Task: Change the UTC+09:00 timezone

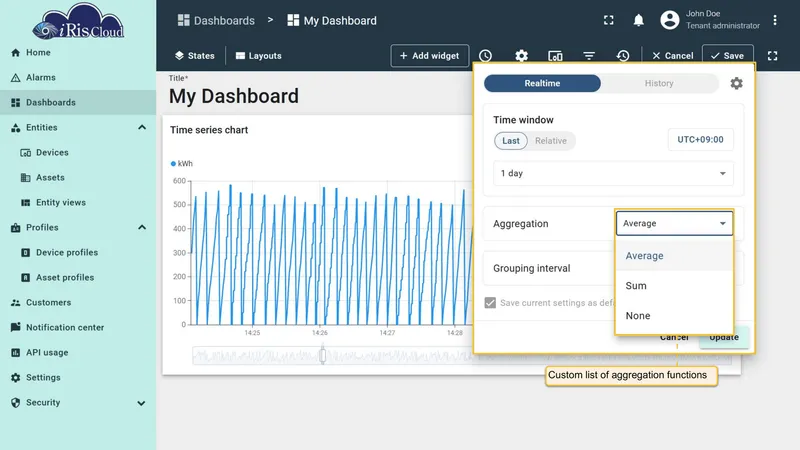Action: [701, 140]
